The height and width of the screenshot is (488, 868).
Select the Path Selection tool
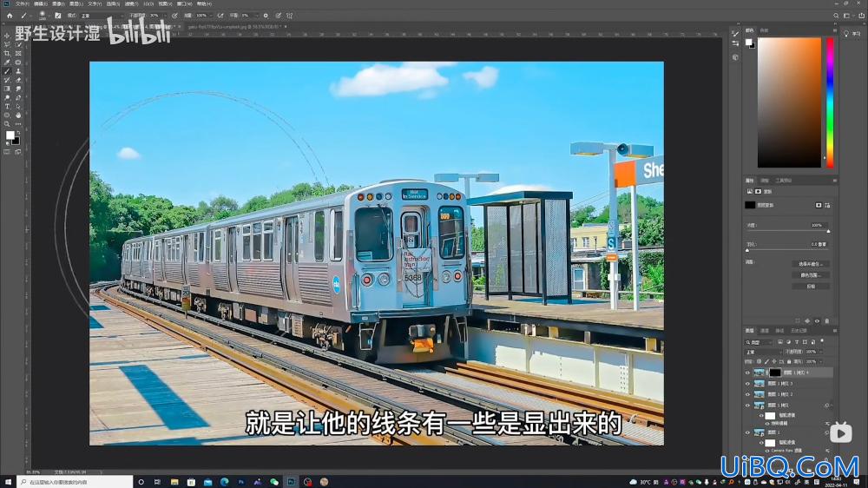coord(18,106)
